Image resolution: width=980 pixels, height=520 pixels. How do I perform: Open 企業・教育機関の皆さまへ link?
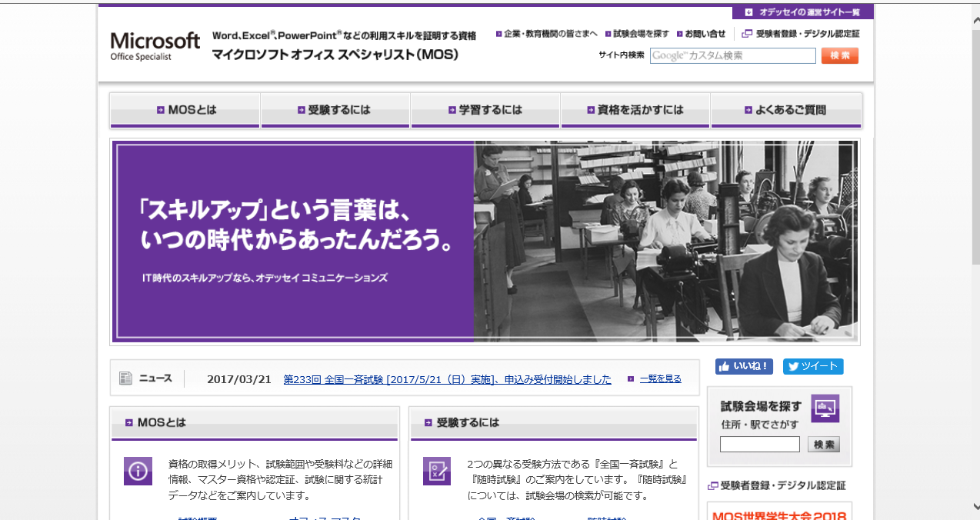546,34
